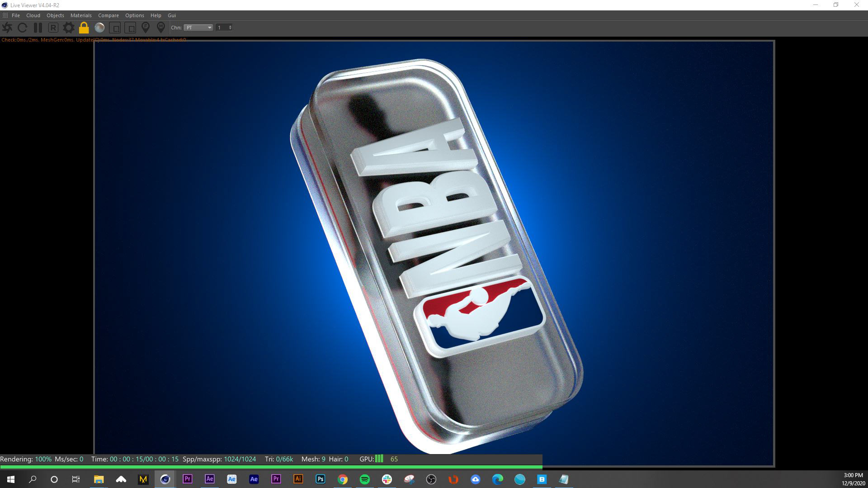Click the "Spp/maxspp: 1024/1024" status text
This screenshot has height=488, width=868.
(219, 459)
